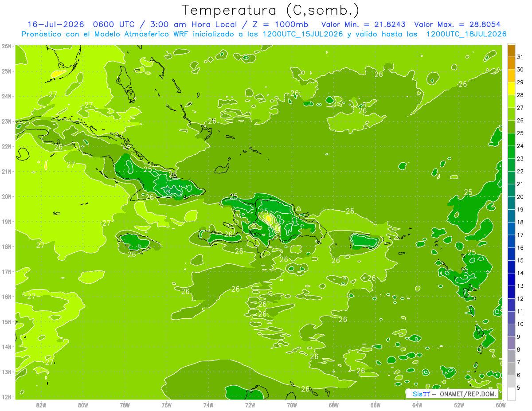Screen dimensions: 532x411
Task: Pick the yellow colorbar segment between 28 and 29
Action: point(511,89)
